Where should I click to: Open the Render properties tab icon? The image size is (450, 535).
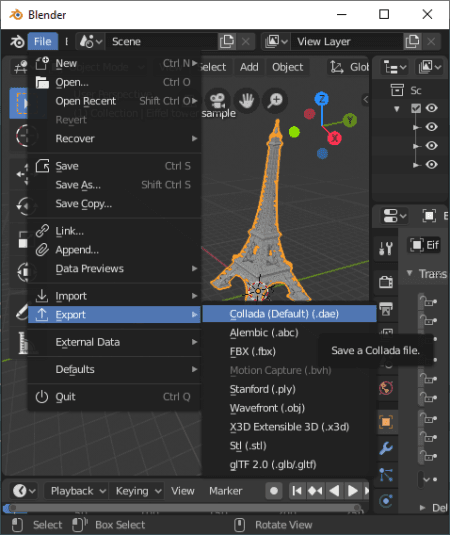pyautogui.click(x=386, y=283)
